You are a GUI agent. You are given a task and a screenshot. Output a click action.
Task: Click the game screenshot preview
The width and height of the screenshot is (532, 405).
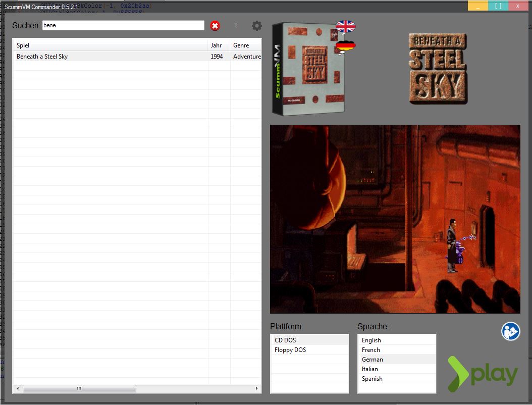click(395, 219)
